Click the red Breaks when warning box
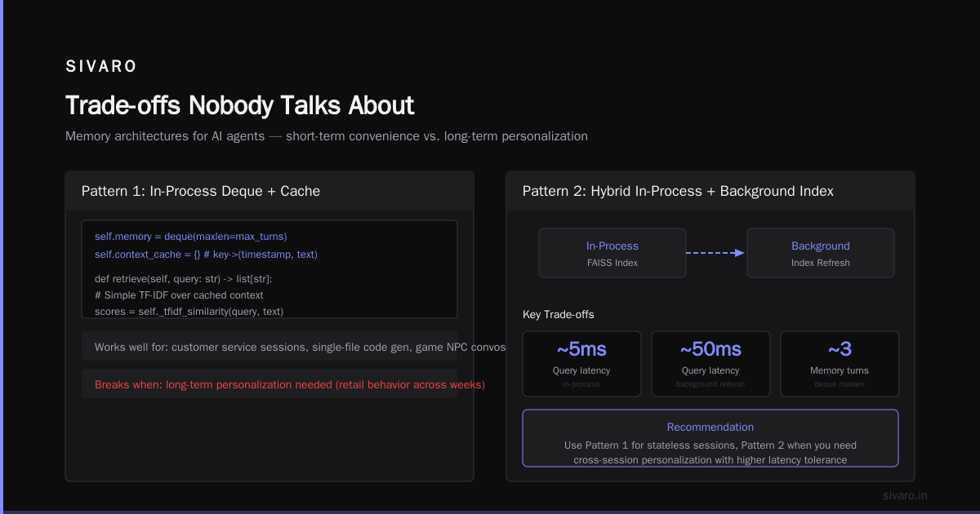The height and width of the screenshot is (514, 980). pyautogui.click(x=269, y=384)
